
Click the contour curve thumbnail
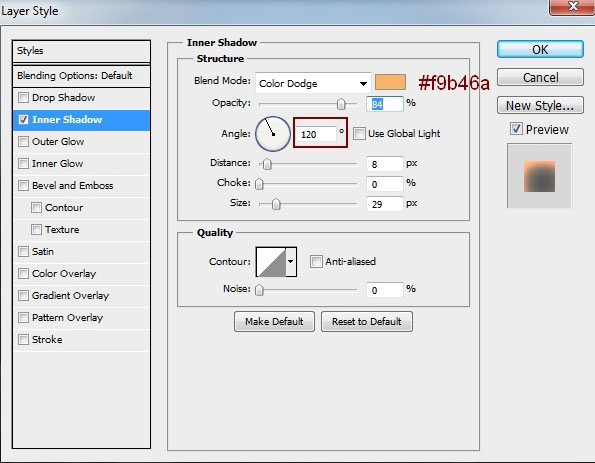pyautogui.click(x=271, y=261)
